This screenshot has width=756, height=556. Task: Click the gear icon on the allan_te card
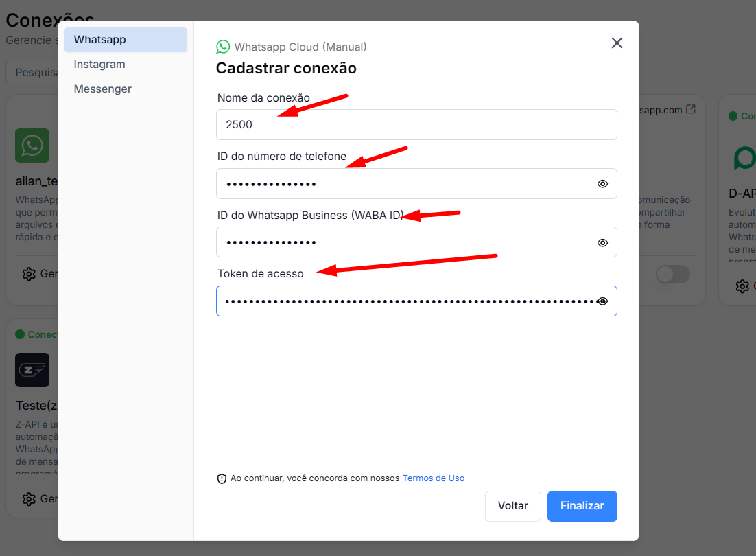29,274
